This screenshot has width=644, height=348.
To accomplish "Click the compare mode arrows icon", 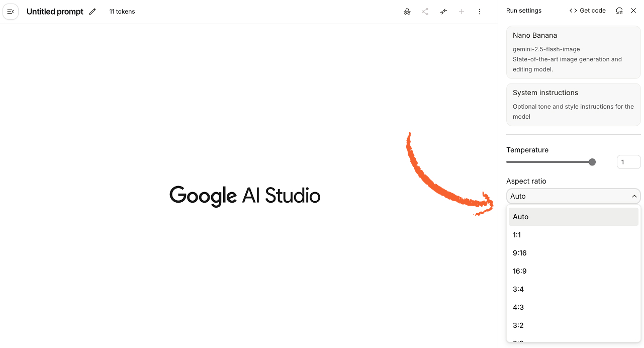I will pos(443,12).
